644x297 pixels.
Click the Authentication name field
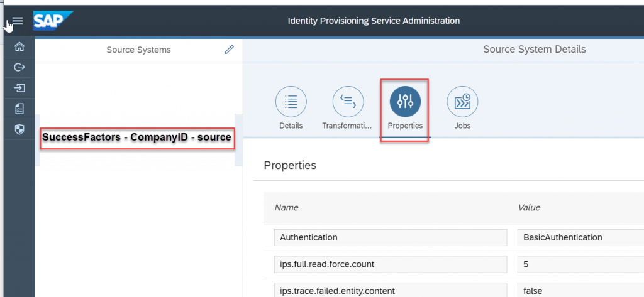pos(391,237)
